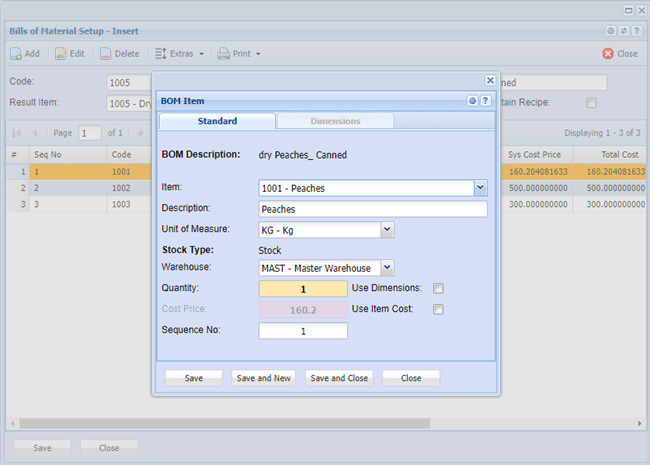650x465 pixels.
Task: Click the gear icon in BOM Item header
Action: pyautogui.click(x=473, y=101)
